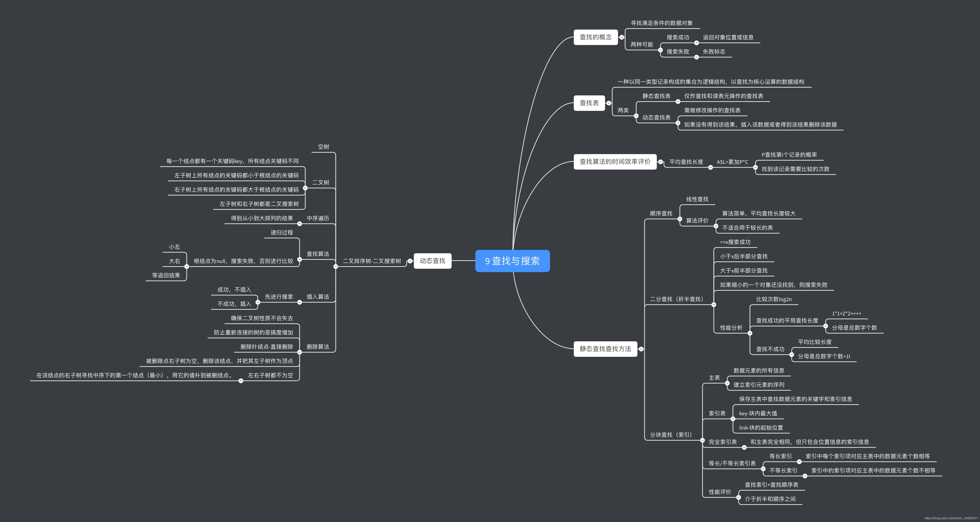
Task: Collapse the 二分查找（折半查找）subtopics
Action: click(x=714, y=305)
